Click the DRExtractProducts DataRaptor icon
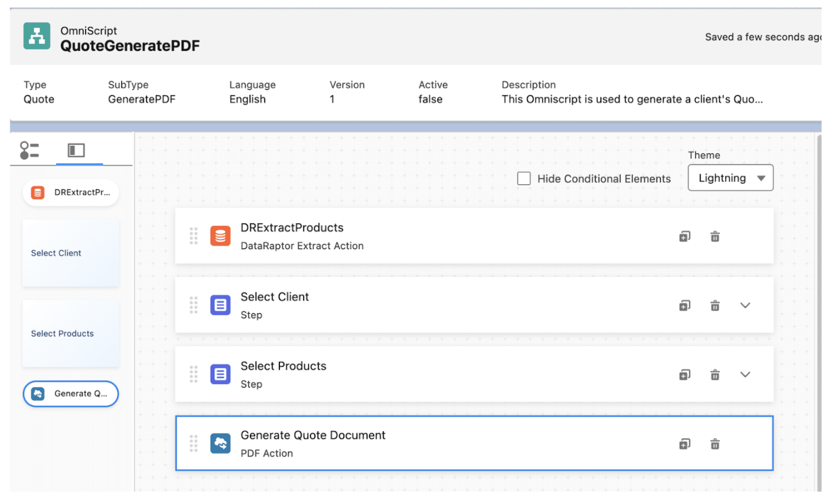The height and width of the screenshot is (504, 833). (x=220, y=236)
